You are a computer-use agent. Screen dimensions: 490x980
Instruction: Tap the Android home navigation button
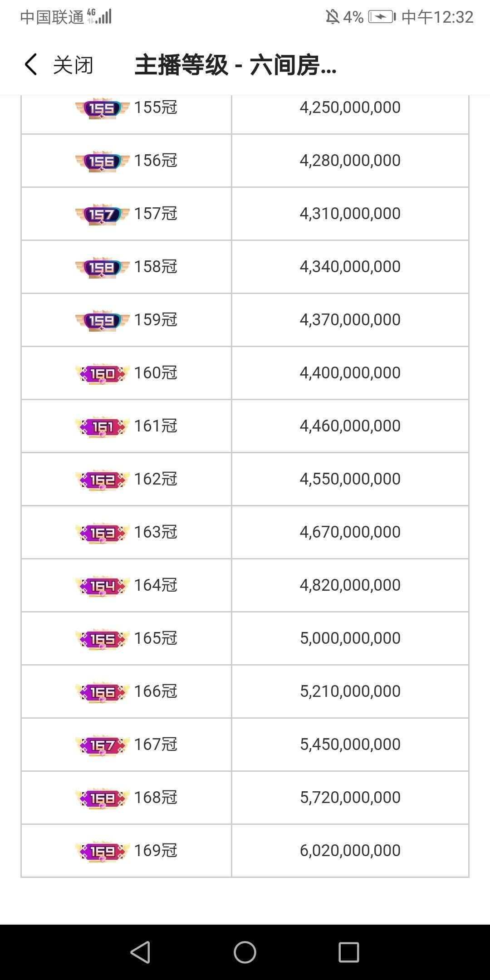pyautogui.click(x=245, y=952)
